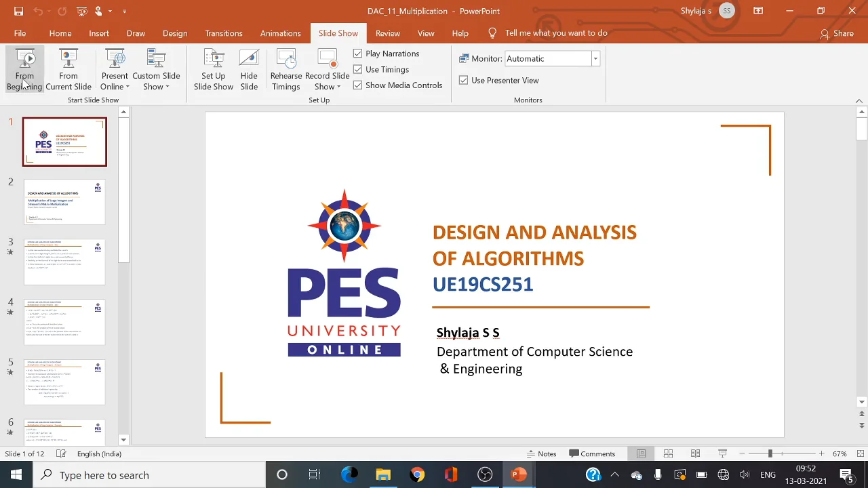Screen dimensions: 868x488
Task: Open Comments pane from status bar
Action: pyautogui.click(x=592, y=453)
